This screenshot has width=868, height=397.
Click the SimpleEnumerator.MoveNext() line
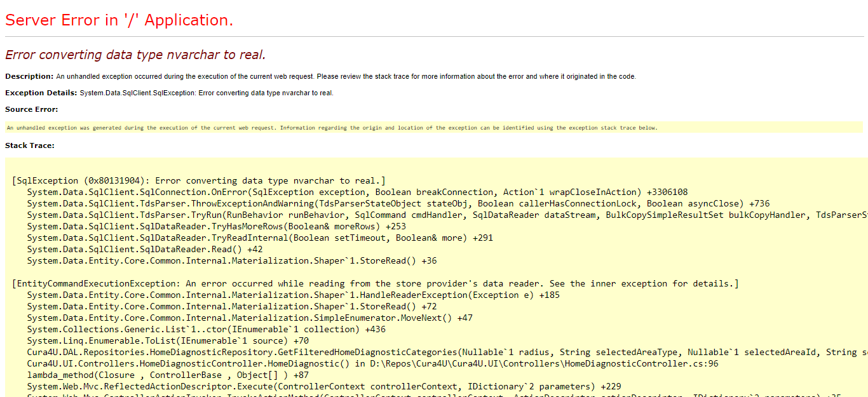[249, 318]
